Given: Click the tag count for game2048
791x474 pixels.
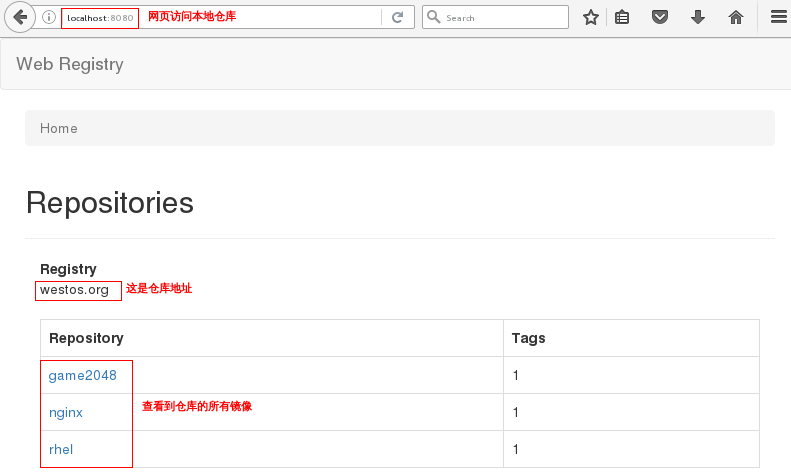Looking at the screenshot, I should [516, 375].
